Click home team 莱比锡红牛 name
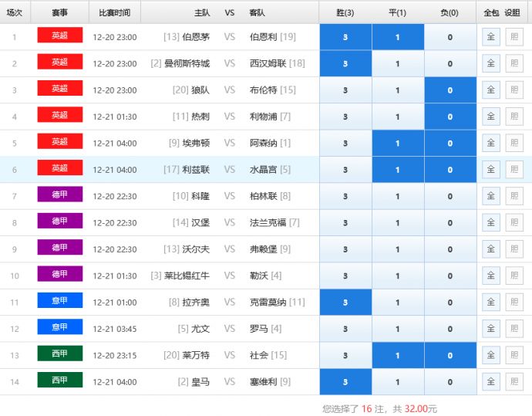 (187, 276)
